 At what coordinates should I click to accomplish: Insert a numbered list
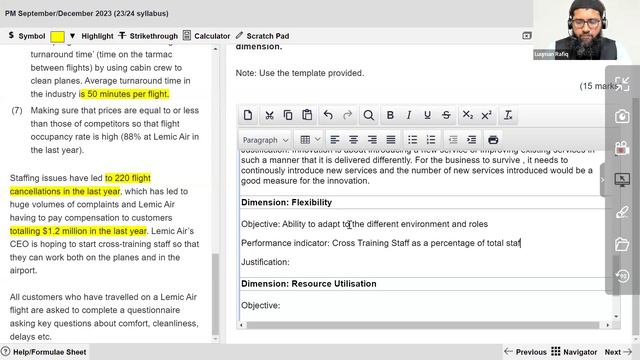431,140
